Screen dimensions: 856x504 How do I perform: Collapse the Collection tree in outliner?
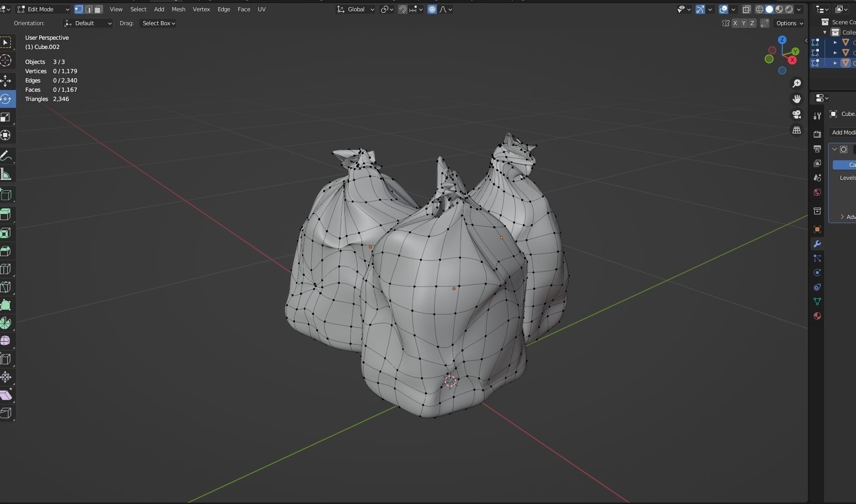point(825,32)
